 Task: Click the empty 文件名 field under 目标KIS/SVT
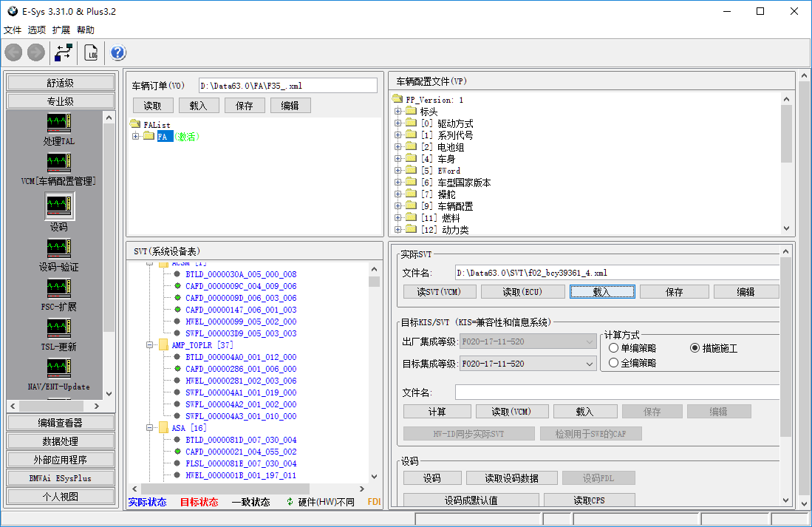coord(617,392)
